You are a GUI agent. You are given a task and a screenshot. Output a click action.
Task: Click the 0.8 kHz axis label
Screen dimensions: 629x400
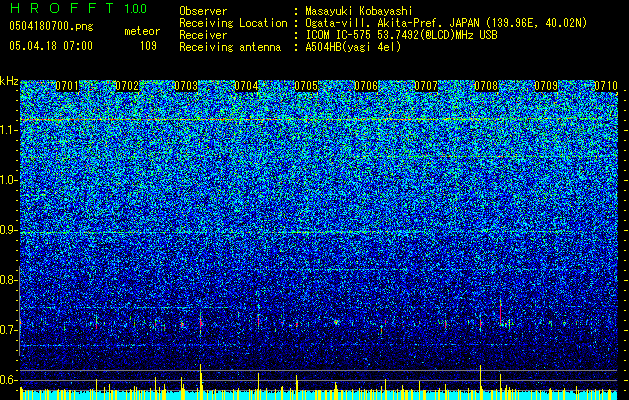tap(8, 280)
